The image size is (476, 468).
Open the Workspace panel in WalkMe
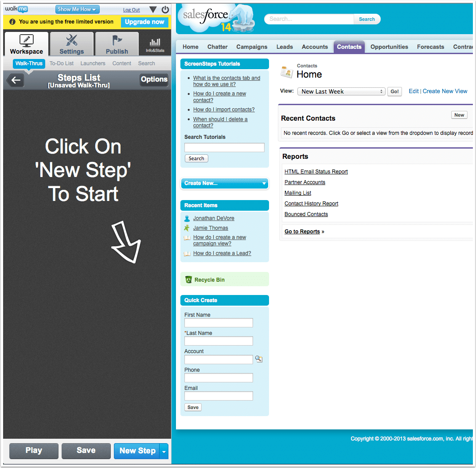[x=26, y=43]
